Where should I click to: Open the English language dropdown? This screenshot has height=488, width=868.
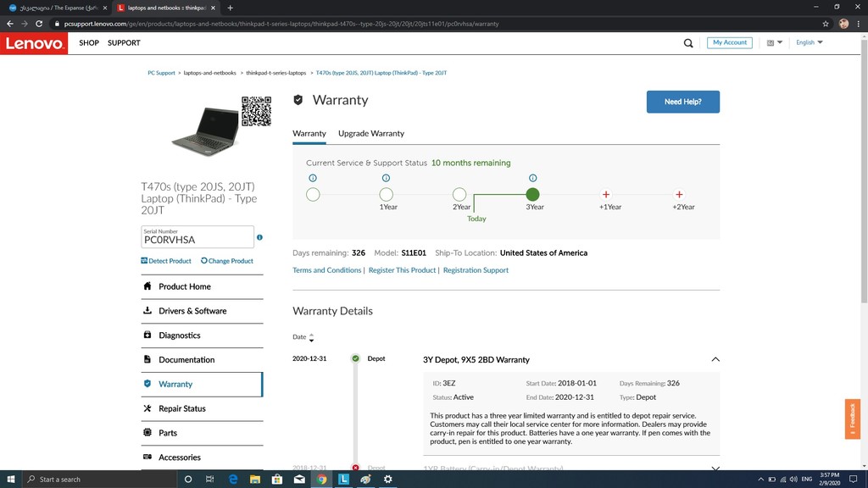[809, 42]
